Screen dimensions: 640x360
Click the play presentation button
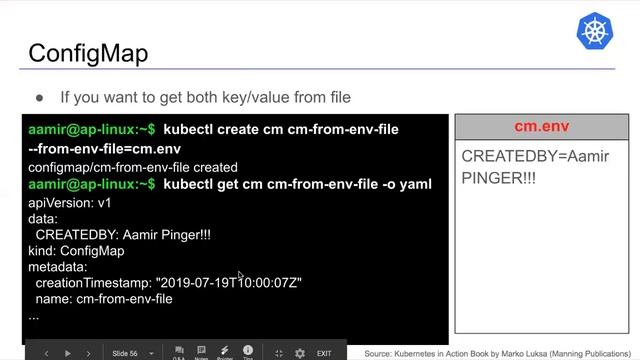(67, 353)
